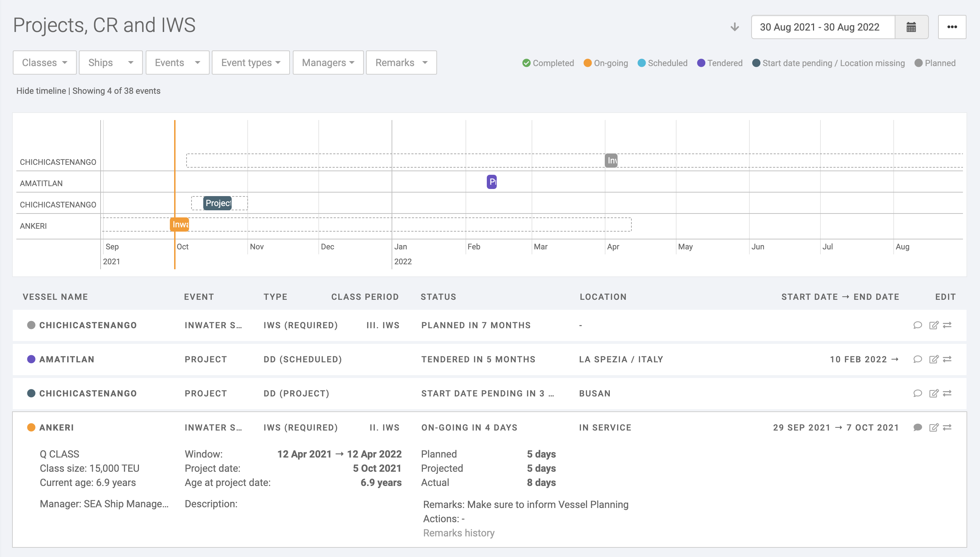Sort by Start Date End Date header
This screenshot has height=557, width=980.
840,297
